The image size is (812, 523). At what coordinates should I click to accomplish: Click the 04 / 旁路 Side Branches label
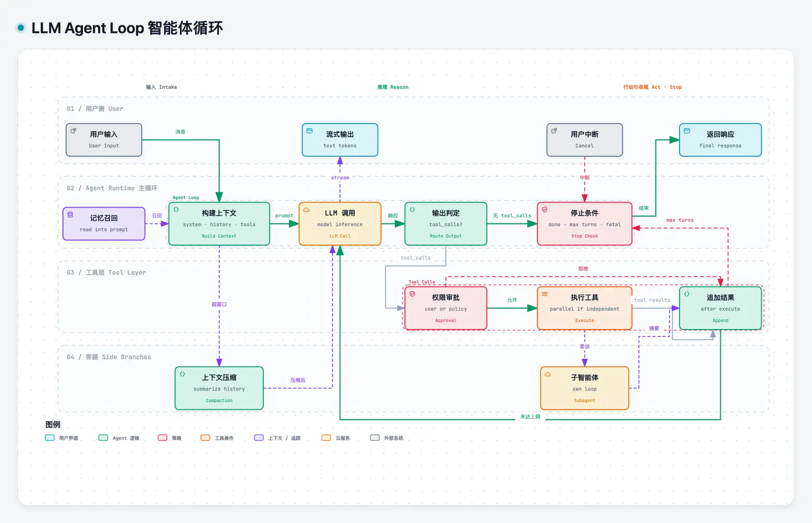click(x=109, y=357)
